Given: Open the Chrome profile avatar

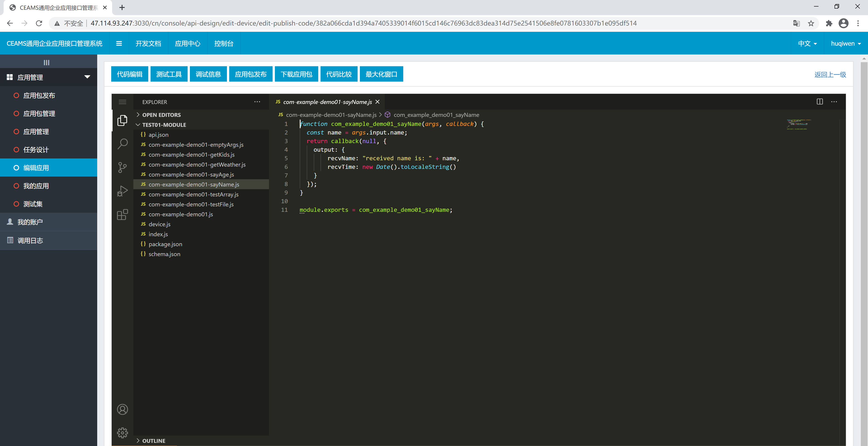Looking at the screenshot, I should point(843,23).
